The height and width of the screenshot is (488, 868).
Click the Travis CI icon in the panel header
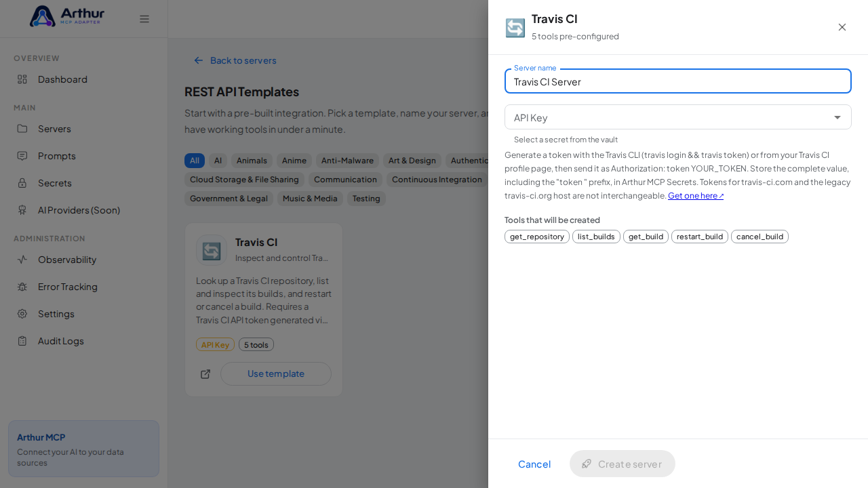pyautogui.click(x=515, y=28)
